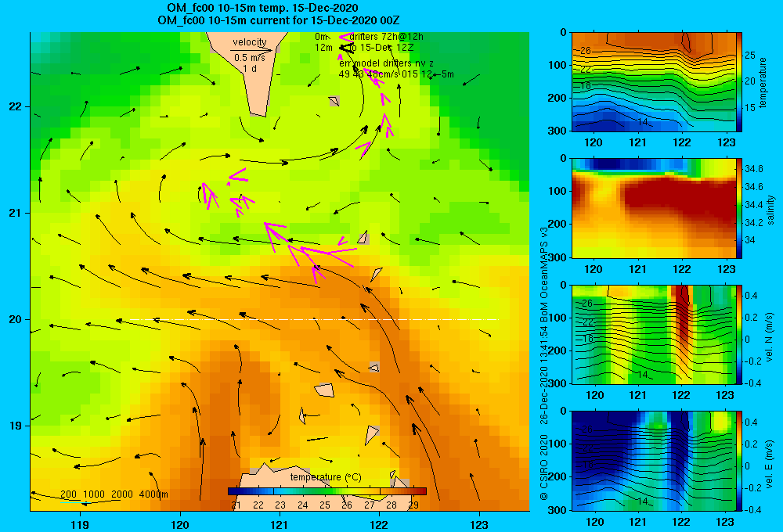The width and height of the screenshot is (783, 532).
Task: Click the 'vel. N (m/s)' axis label
Action: 770,337
